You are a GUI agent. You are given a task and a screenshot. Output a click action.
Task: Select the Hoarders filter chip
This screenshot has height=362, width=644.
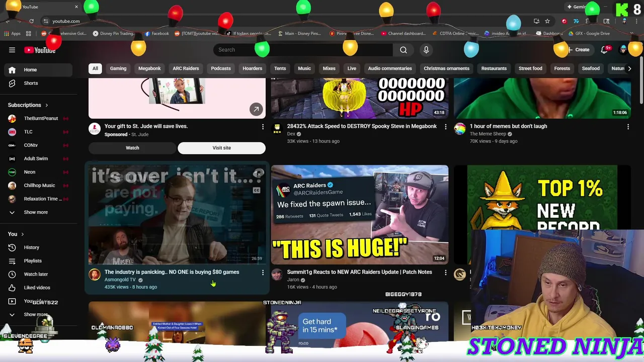[x=253, y=68]
